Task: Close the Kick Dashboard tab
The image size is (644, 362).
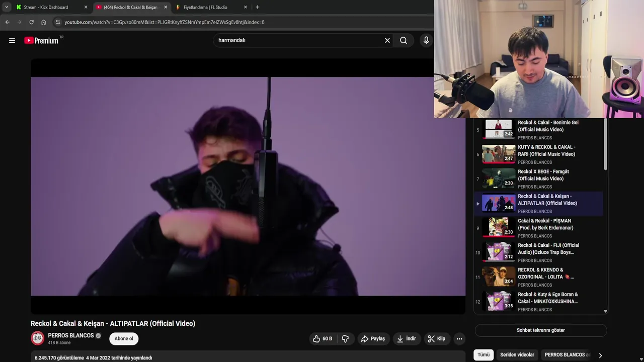Action: point(86,7)
